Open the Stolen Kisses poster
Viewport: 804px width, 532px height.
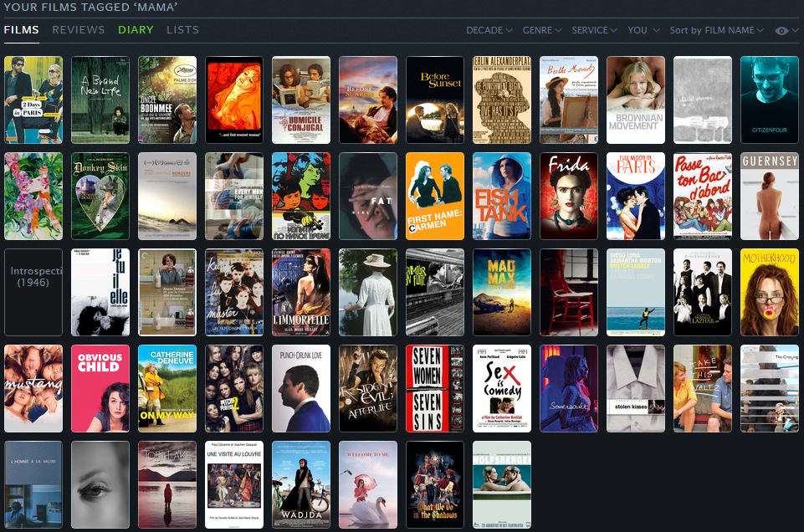(x=636, y=388)
